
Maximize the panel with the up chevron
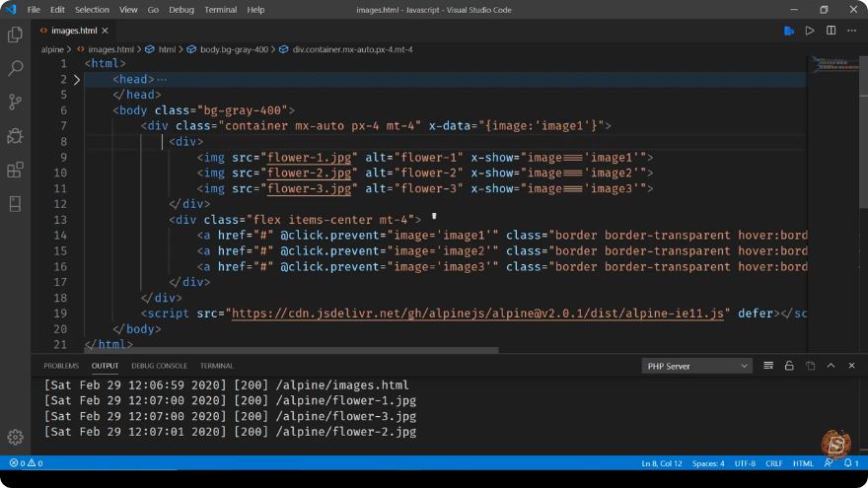tap(831, 366)
